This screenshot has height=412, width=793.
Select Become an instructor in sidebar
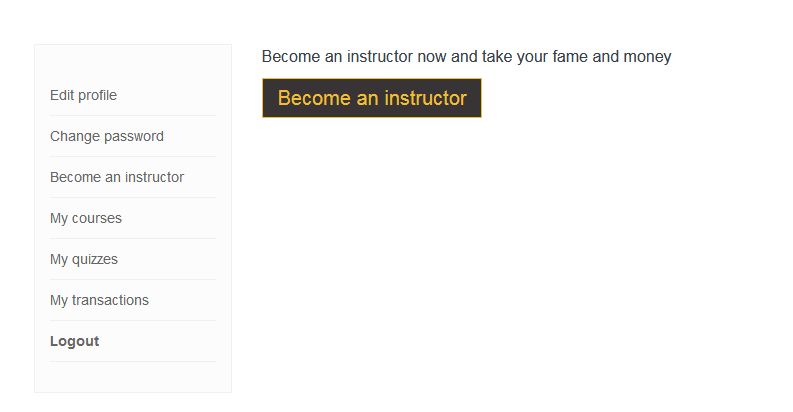pos(117,177)
